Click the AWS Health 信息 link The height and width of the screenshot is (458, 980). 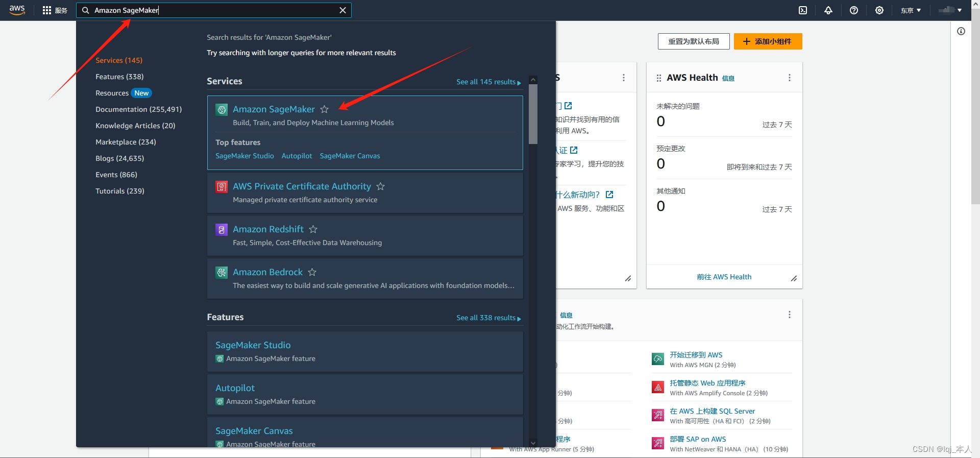pyautogui.click(x=728, y=79)
